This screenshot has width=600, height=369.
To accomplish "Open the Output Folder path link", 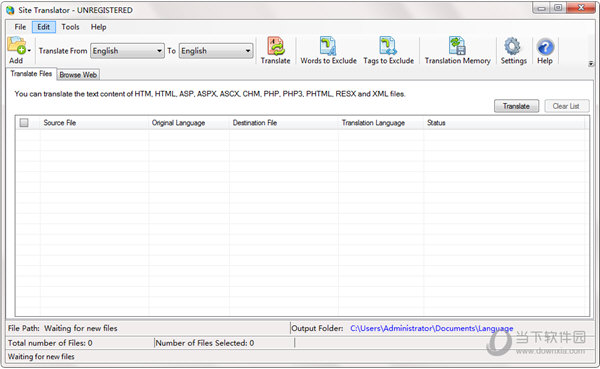I will [x=432, y=328].
